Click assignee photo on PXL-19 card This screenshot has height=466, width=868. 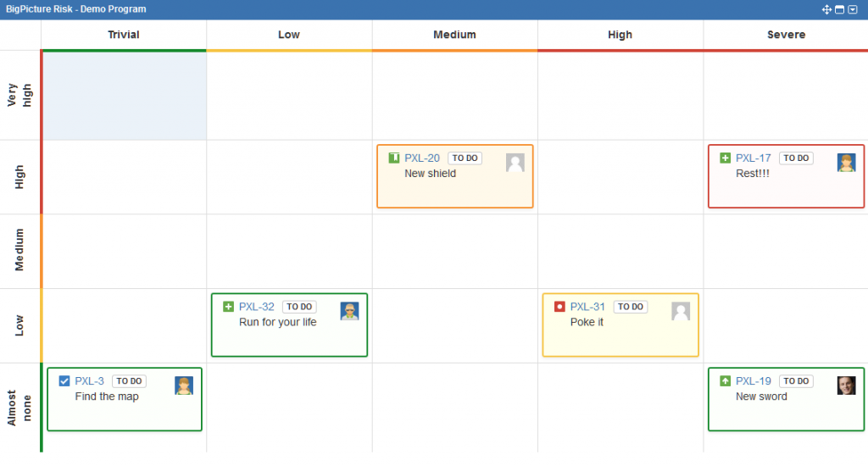(x=847, y=386)
